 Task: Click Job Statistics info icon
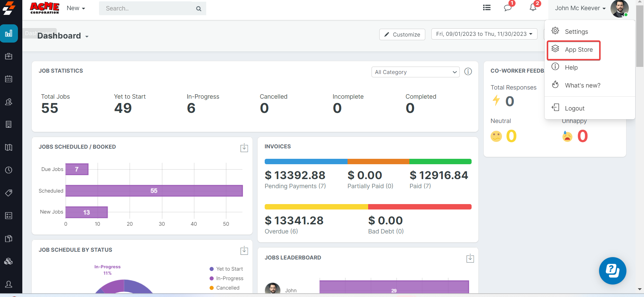(468, 72)
